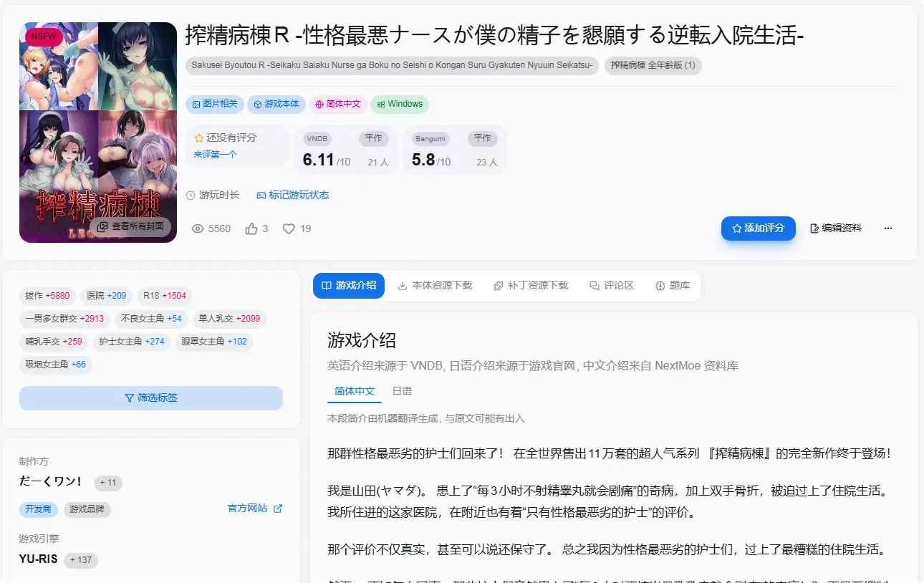Screen dimensions: 924x583
Task: Select the 日语 introduction tab
Action: click(402, 392)
